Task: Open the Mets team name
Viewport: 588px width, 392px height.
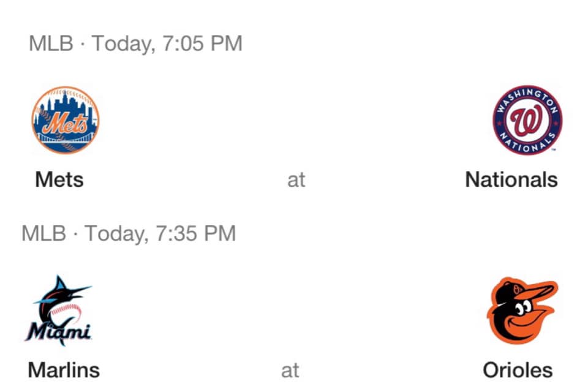Action: (59, 179)
